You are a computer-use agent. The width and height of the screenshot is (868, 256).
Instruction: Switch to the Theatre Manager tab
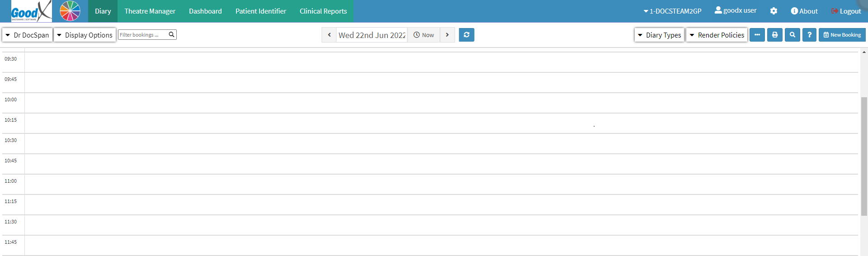tap(150, 11)
